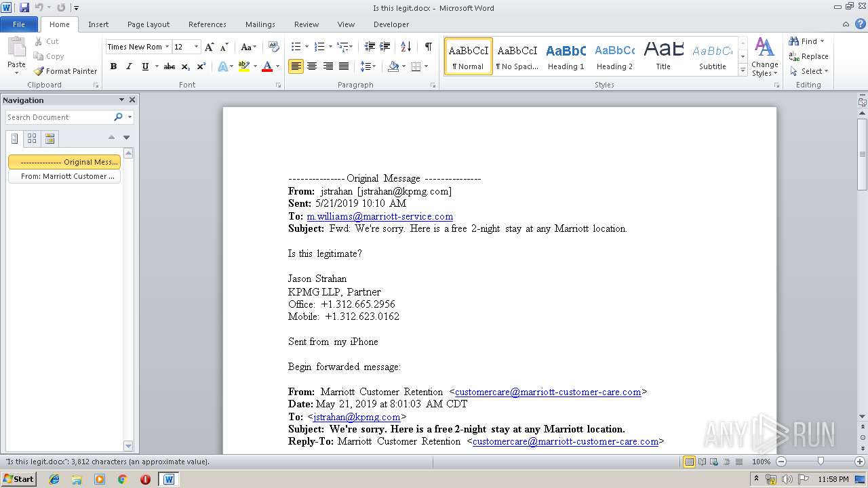Open Change Styles menu
This screenshot has height=488, width=868.
coord(764,58)
